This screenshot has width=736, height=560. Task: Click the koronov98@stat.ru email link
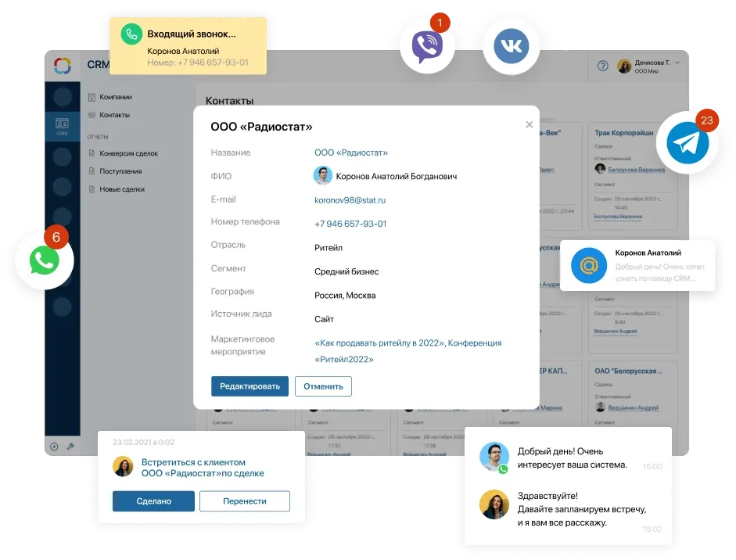(x=350, y=200)
